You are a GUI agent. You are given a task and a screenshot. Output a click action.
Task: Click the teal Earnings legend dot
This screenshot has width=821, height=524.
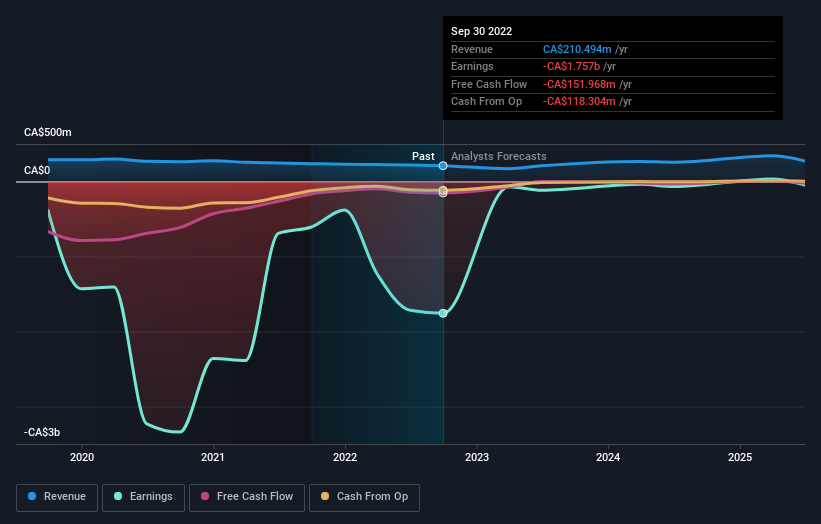tap(118, 496)
